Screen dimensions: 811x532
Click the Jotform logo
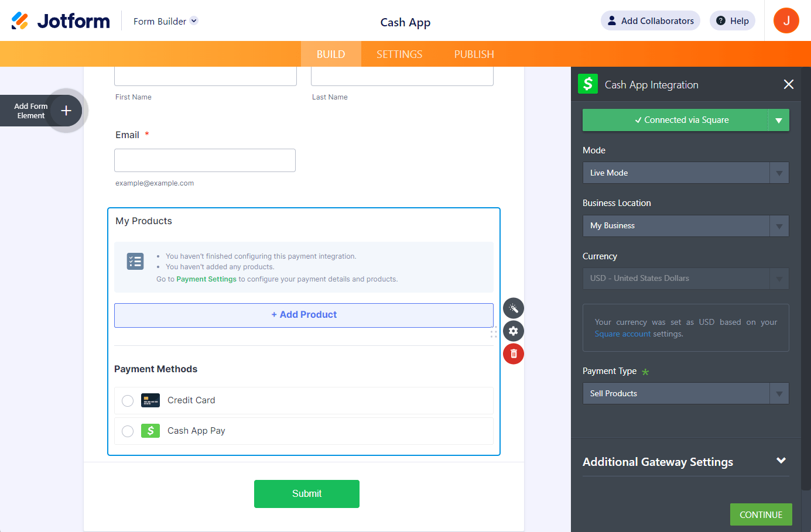point(60,21)
